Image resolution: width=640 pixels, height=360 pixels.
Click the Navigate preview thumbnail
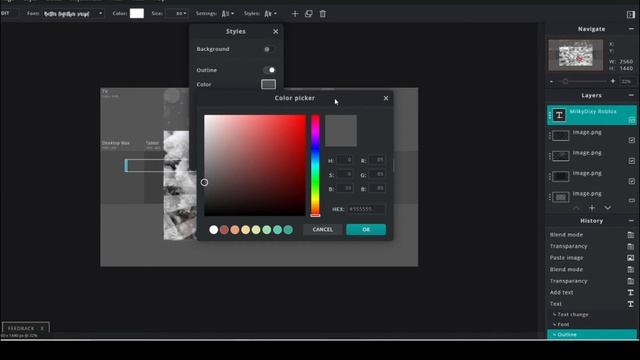[576, 55]
